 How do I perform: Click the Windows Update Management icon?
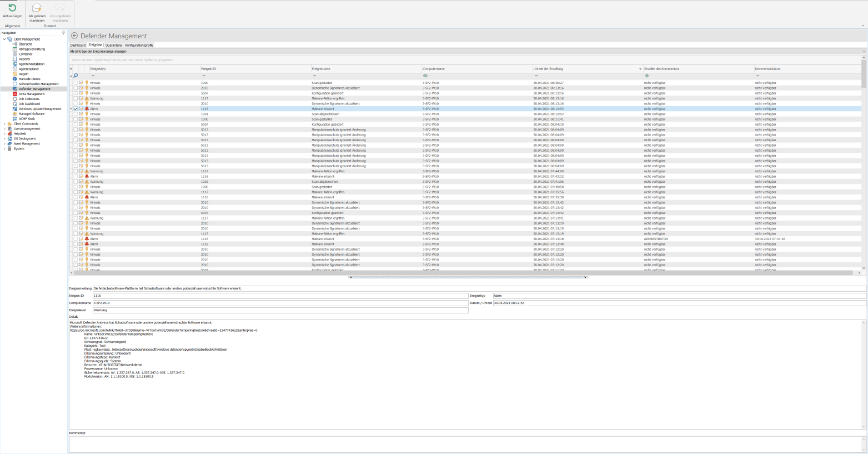tap(15, 109)
